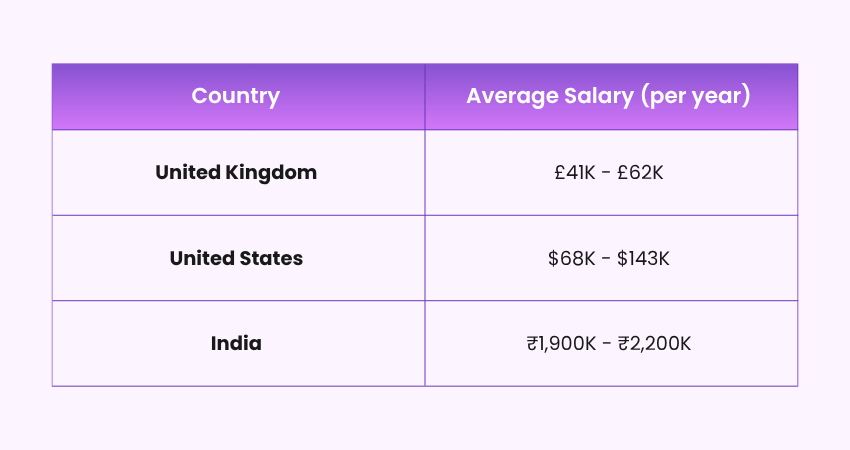Click the $143K upper salary value
850x450 pixels.
tap(643, 258)
